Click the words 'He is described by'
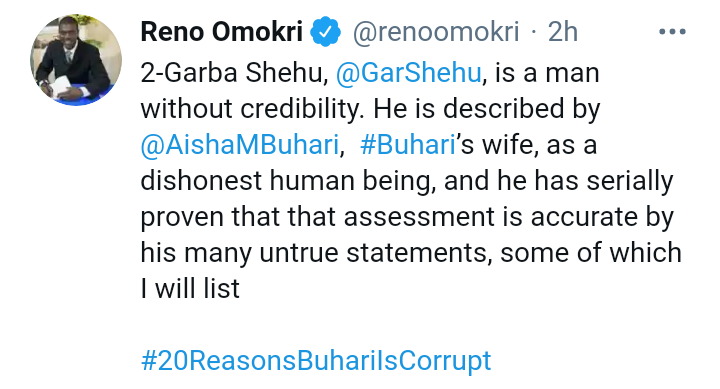Screen dimensions: 720x389 [487, 109]
